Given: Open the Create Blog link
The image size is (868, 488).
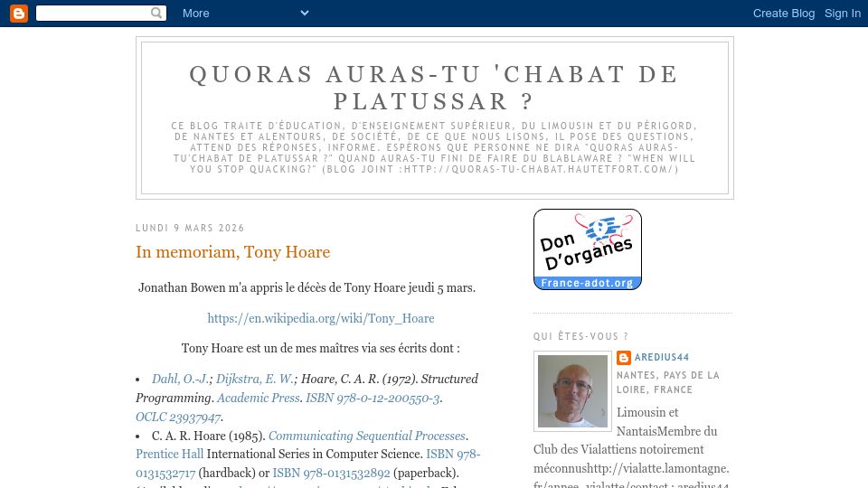Looking at the screenshot, I should pos(783,14).
